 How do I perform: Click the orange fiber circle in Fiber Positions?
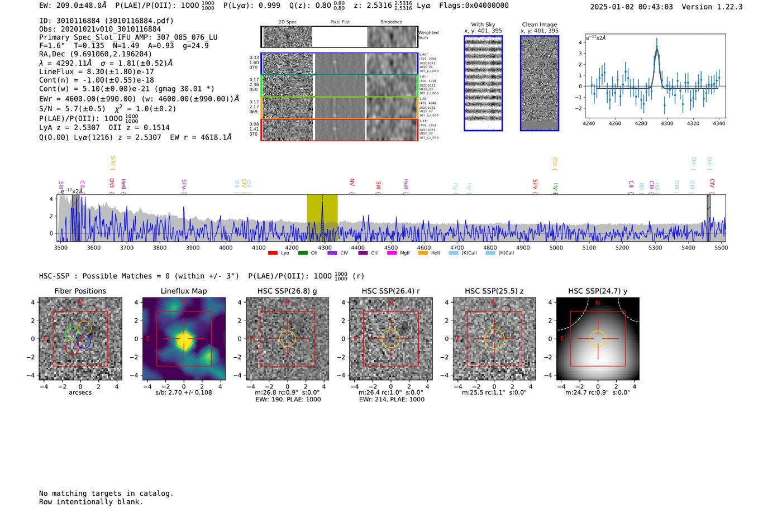click(84, 328)
